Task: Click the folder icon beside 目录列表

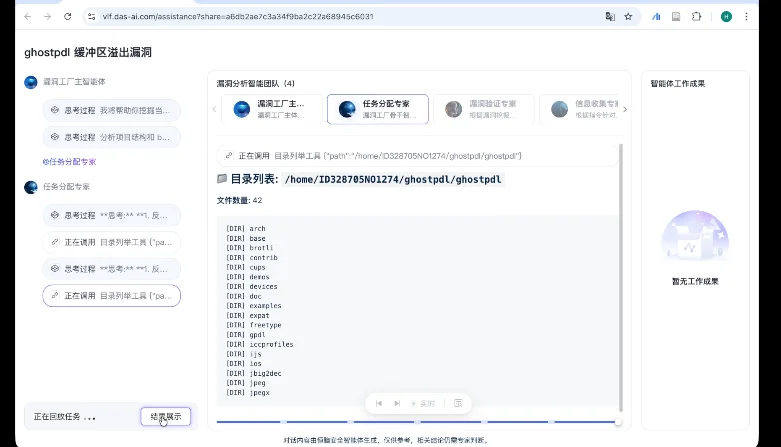Action: [x=222, y=178]
